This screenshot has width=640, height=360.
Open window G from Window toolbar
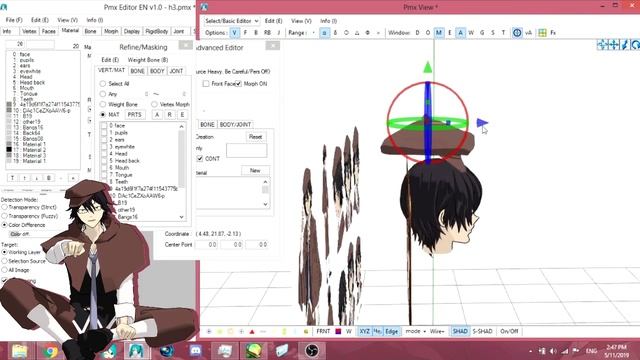pos(482,33)
